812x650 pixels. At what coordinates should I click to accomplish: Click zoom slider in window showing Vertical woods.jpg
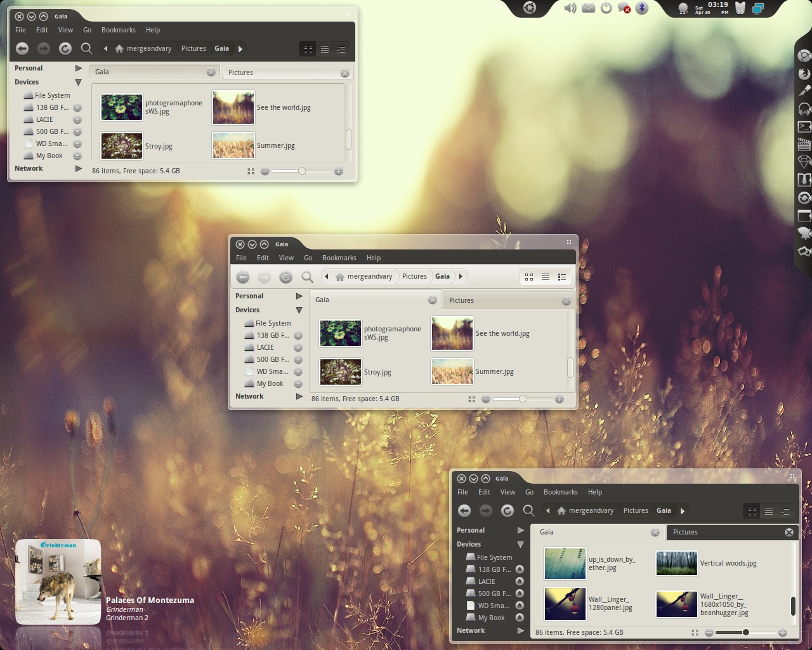[x=745, y=632]
